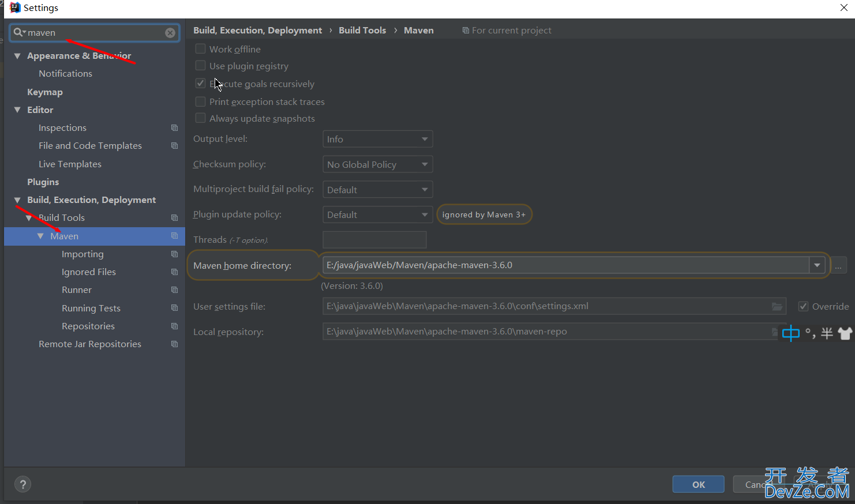Select Ignored Files under Maven

[89, 272]
